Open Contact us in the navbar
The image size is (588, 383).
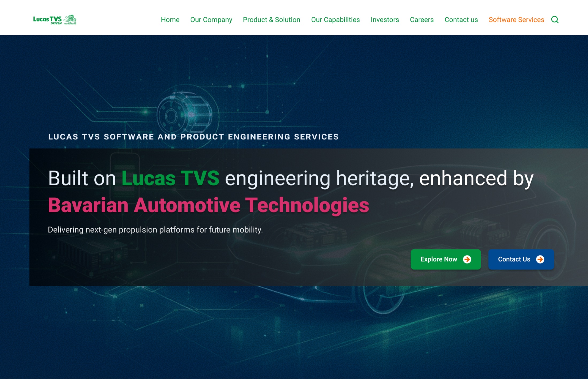pos(461,20)
